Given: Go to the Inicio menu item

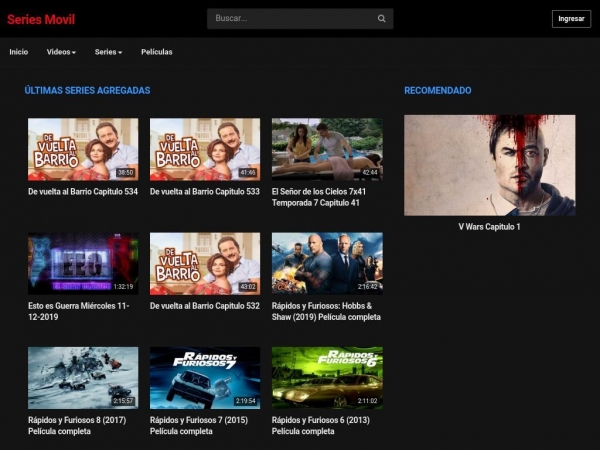Looking at the screenshot, I should pos(19,52).
